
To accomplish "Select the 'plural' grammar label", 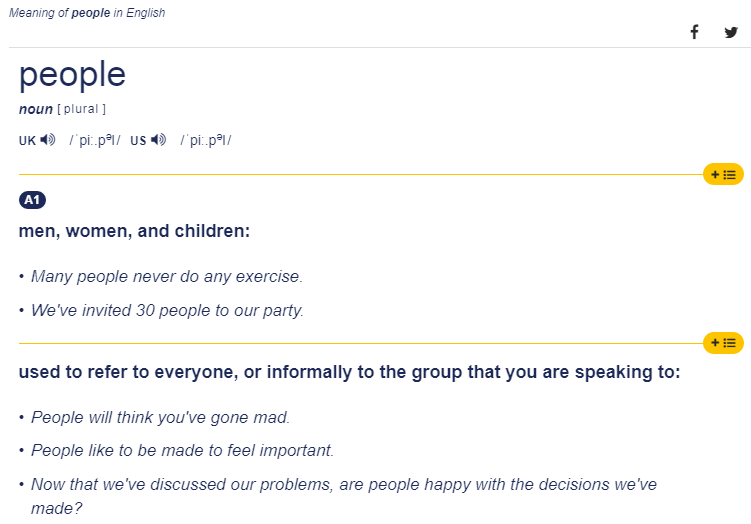I will point(81,109).
